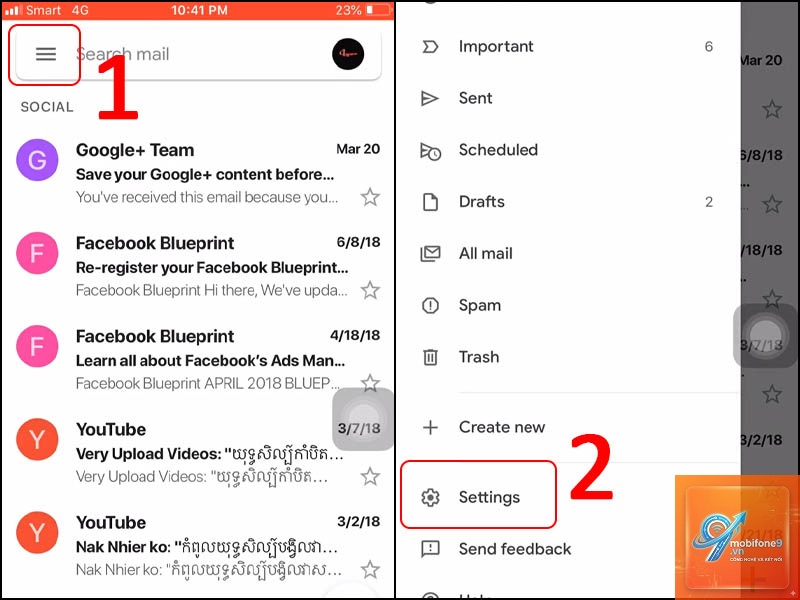Tap the purple G sender avatar

pos(37,160)
